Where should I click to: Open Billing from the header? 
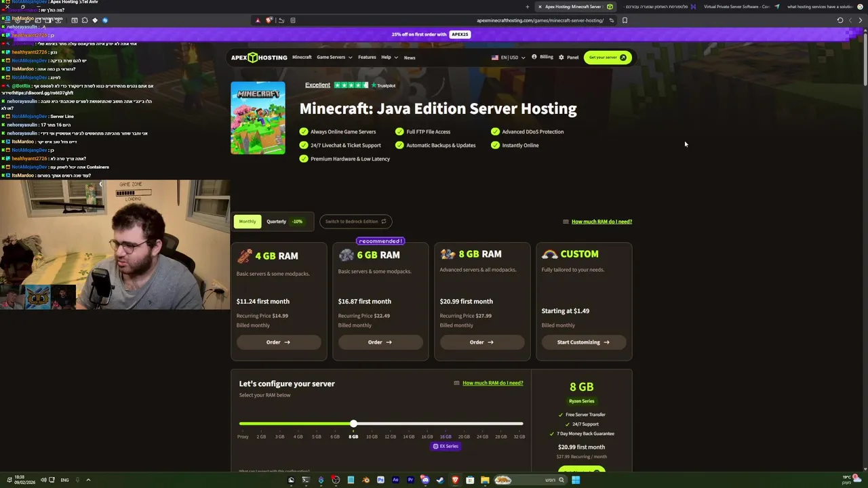pyautogui.click(x=542, y=58)
